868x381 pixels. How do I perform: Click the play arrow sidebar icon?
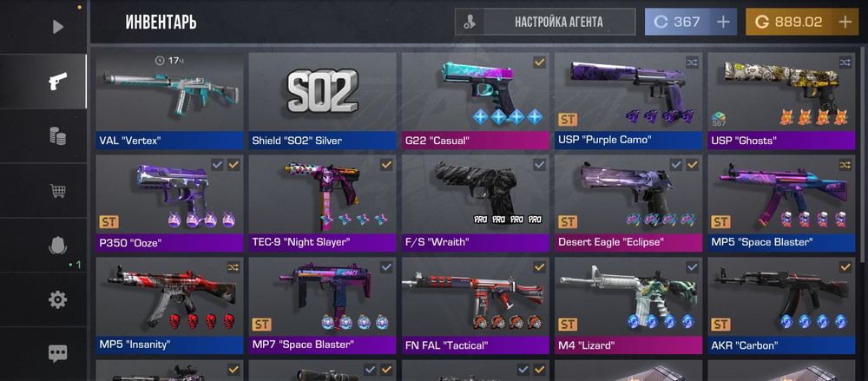(x=57, y=26)
